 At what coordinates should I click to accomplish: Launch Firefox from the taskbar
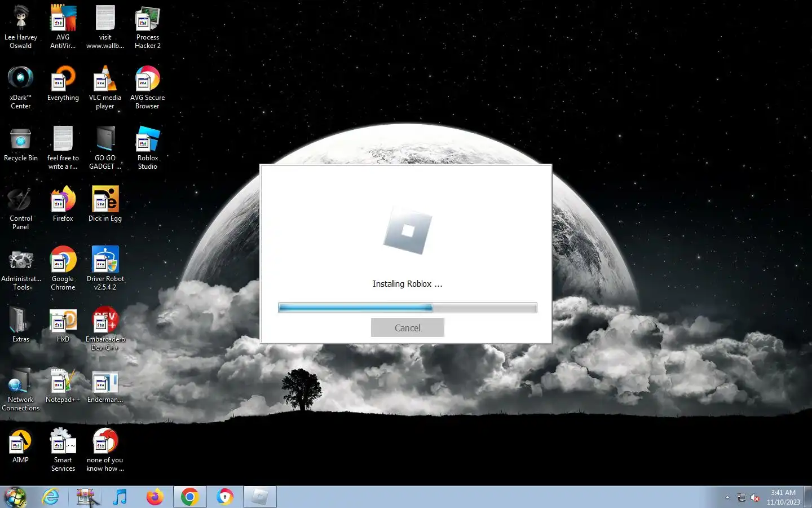coord(155,497)
